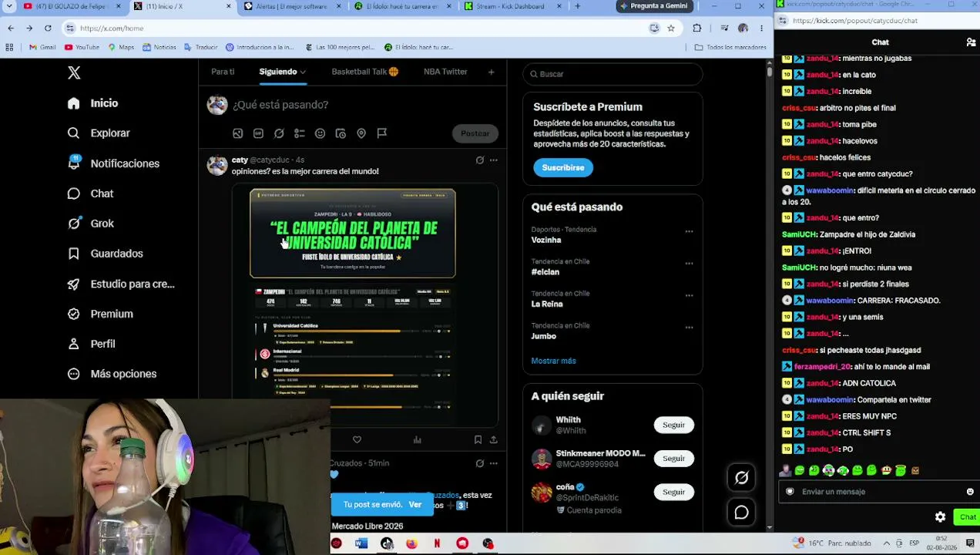
Task: Open Chat in X sidebar
Action: [90, 193]
